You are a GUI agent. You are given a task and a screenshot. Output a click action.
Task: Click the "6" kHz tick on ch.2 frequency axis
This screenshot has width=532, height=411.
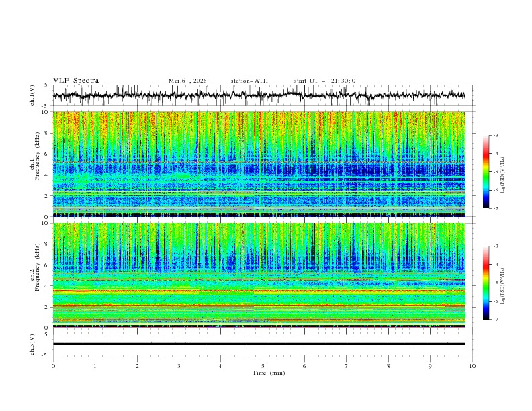coord(46,265)
